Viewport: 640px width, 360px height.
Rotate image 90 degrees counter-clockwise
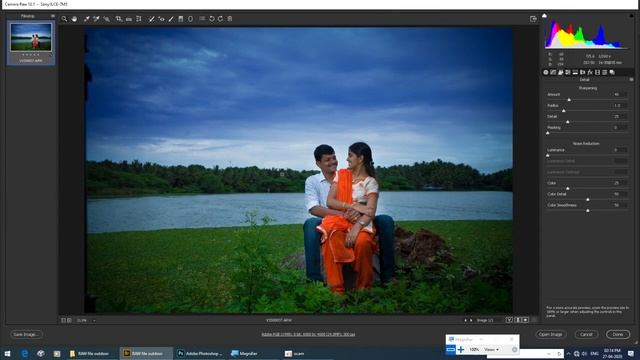pos(212,19)
